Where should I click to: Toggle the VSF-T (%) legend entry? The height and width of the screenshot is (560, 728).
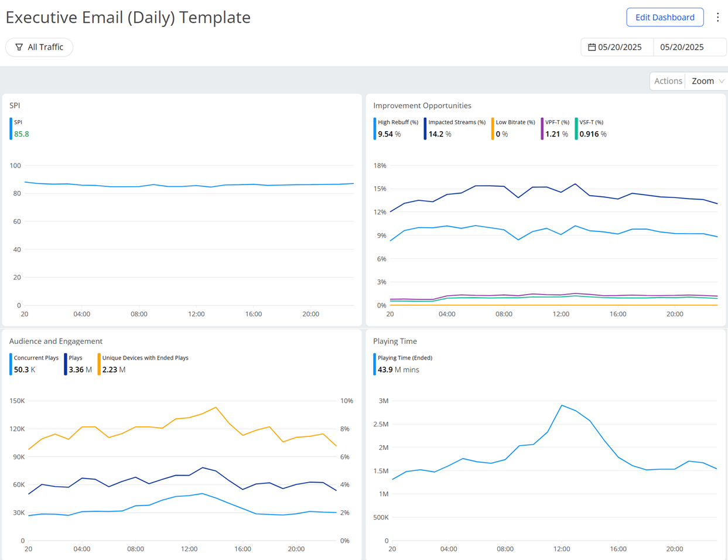[x=591, y=122]
